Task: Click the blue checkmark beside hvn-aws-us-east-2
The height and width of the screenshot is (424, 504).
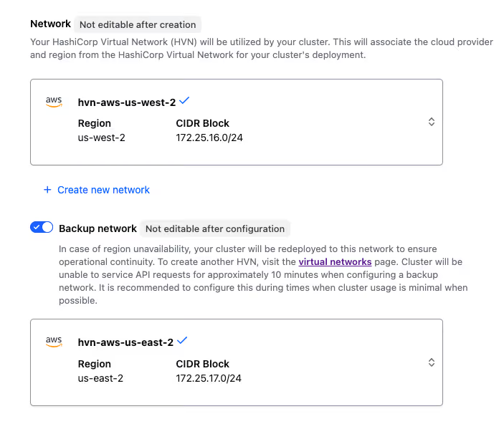Action: click(x=182, y=340)
